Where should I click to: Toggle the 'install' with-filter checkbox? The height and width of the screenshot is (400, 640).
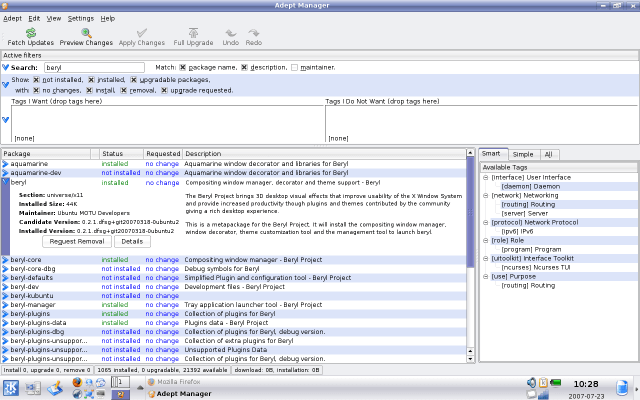(x=89, y=90)
